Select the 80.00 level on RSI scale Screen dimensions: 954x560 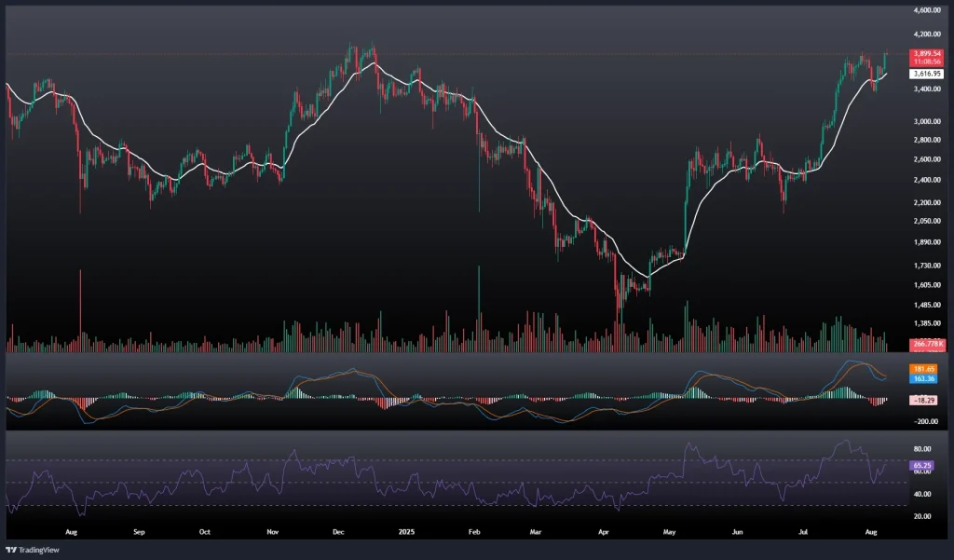pyautogui.click(x=925, y=448)
